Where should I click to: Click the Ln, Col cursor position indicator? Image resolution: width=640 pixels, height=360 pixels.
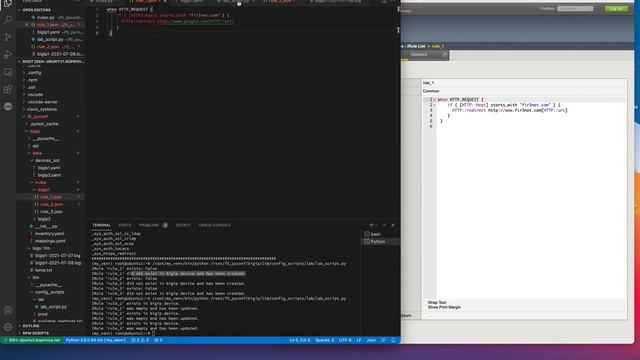point(300,340)
